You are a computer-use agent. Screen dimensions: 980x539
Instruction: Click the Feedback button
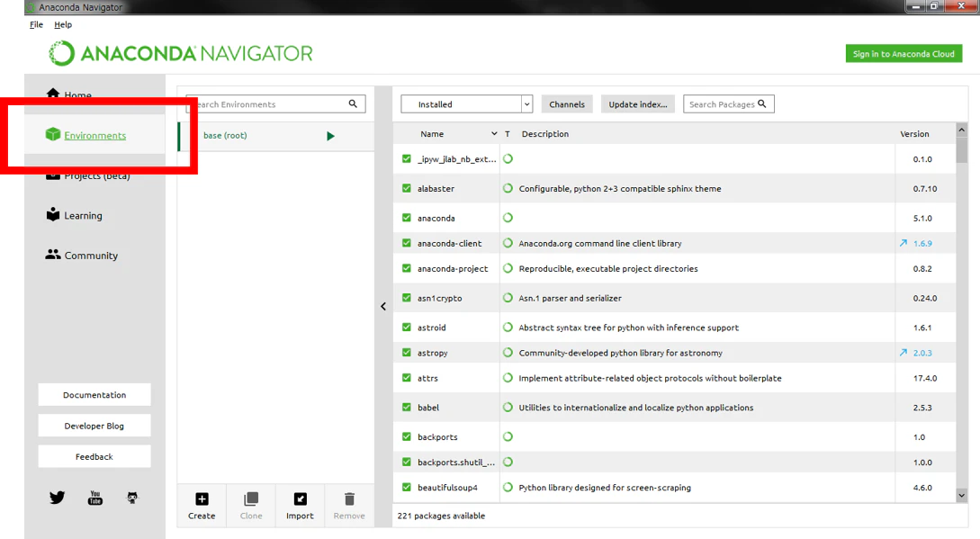[x=94, y=456]
